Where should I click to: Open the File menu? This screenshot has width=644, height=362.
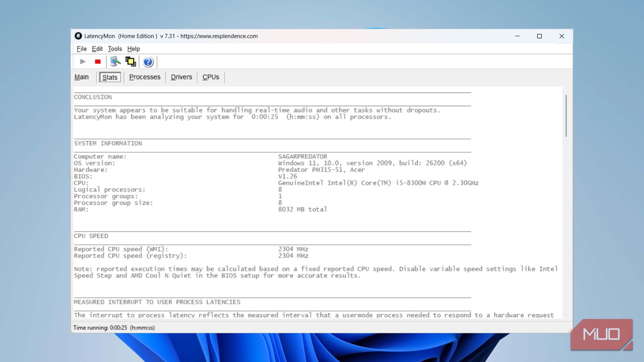82,49
